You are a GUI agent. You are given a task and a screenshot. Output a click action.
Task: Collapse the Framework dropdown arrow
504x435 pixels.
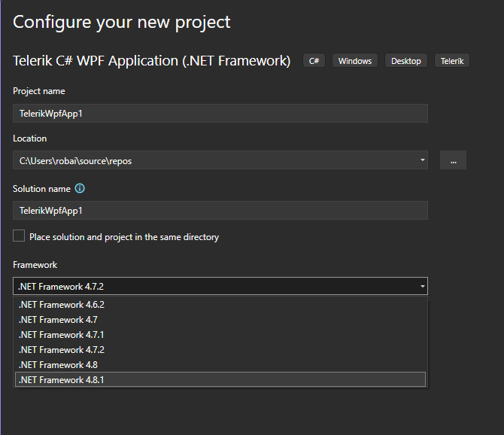[x=423, y=286]
